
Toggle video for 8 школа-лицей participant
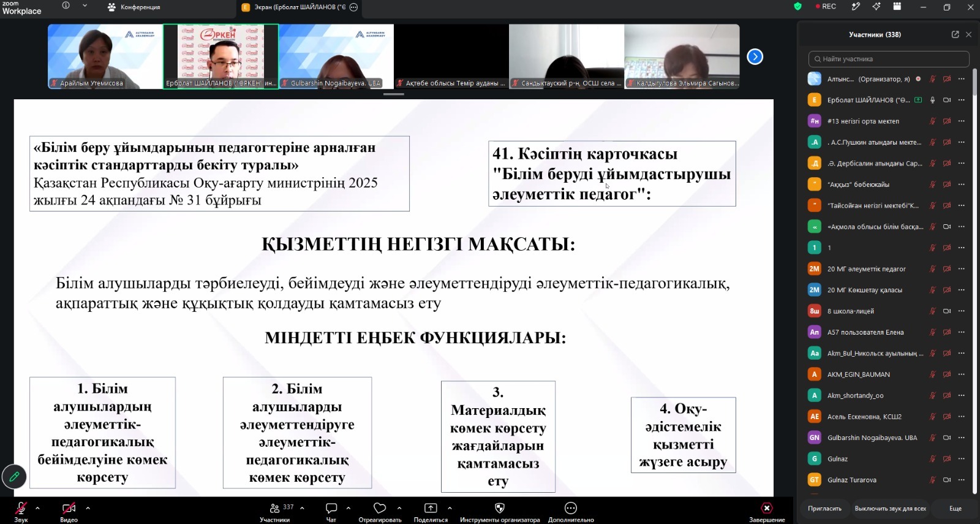(947, 311)
